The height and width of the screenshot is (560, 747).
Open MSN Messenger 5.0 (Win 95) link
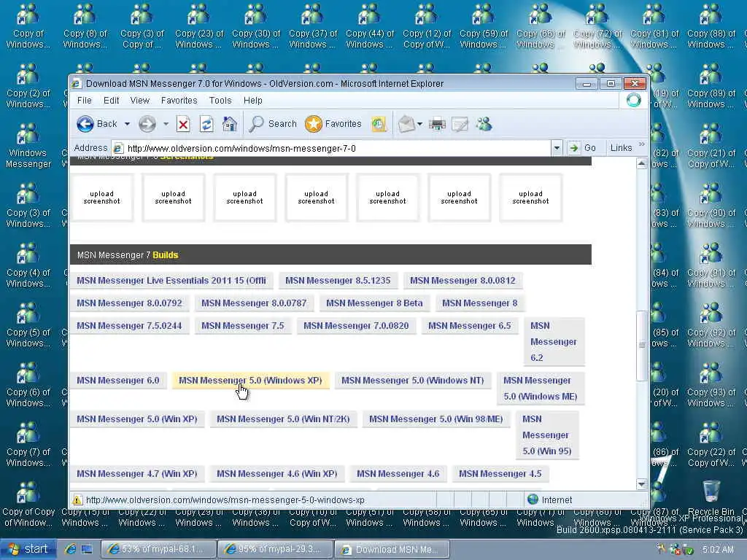[547, 435]
